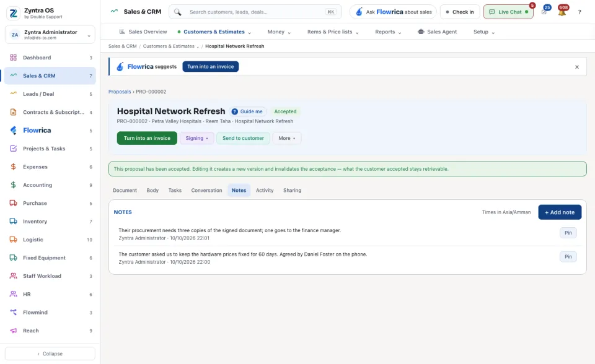Click the Accepted status badge
The image size is (595, 364).
[x=285, y=111]
